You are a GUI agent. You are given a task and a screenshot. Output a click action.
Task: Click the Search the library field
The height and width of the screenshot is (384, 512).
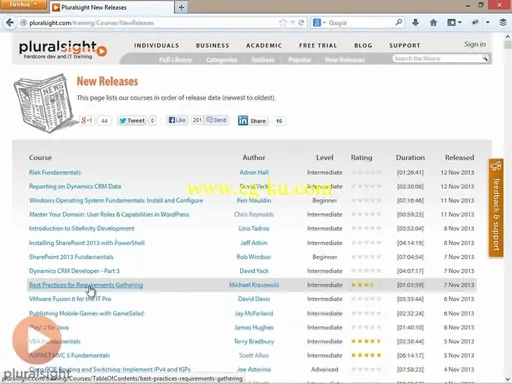point(437,59)
